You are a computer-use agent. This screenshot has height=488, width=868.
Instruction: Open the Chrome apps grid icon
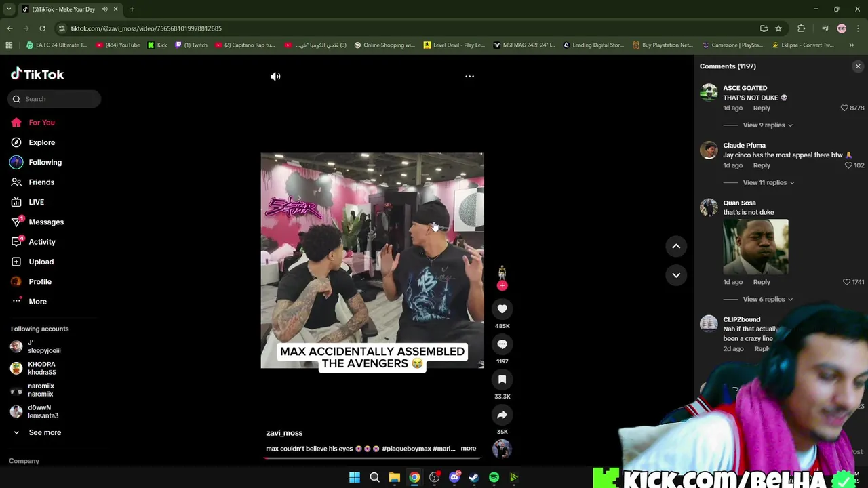(x=9, y=45)
